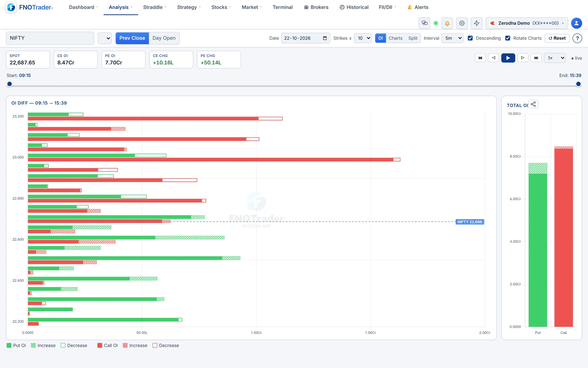Go to the Terminal page
This screenshot has height=368, width=588.
[282, 7]
